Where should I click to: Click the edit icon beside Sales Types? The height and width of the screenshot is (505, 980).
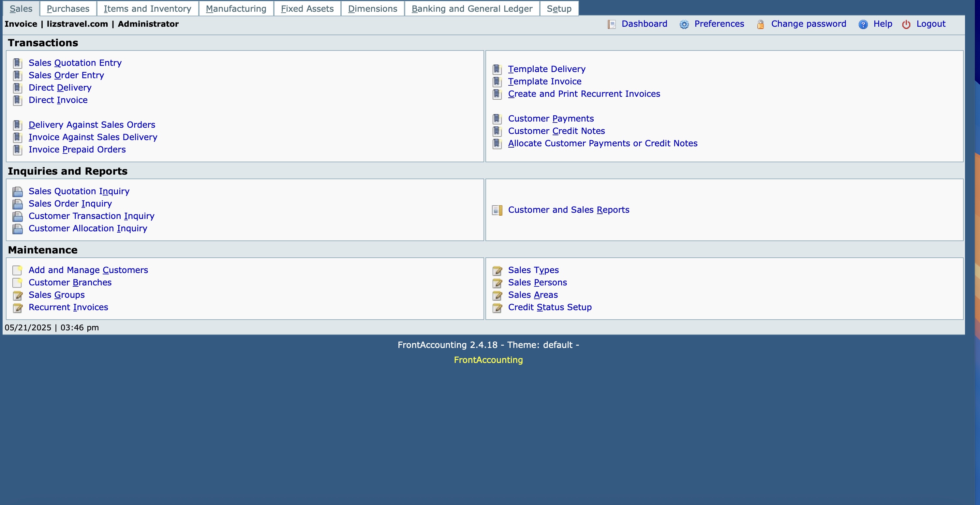point(497,270)
